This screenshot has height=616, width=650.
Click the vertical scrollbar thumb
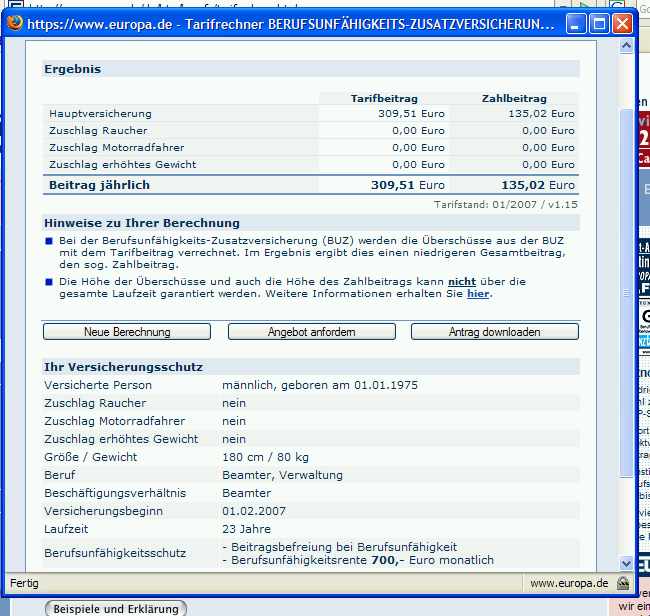click(x=626, y=292)
